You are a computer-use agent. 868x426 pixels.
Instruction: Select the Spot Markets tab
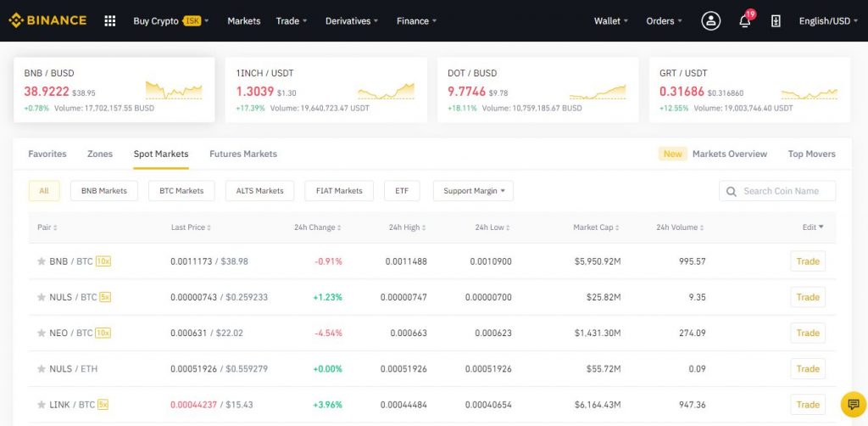(x=160, y=154)
